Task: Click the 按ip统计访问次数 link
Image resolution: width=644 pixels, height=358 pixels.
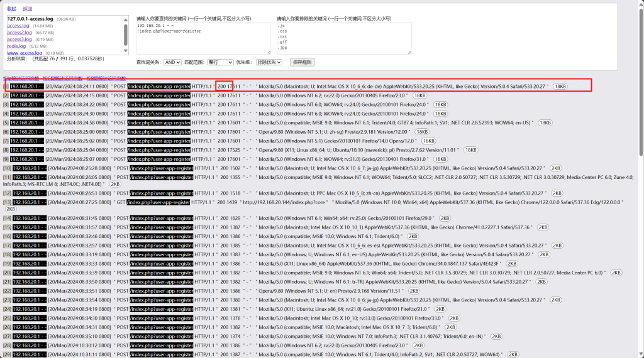Action: (21, 79)
